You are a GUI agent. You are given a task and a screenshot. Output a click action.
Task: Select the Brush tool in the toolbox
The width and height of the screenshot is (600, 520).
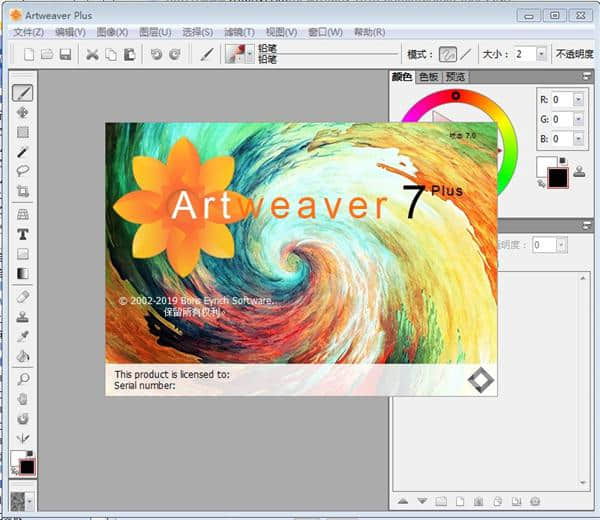pyautogui.click(x=22, y=93)
